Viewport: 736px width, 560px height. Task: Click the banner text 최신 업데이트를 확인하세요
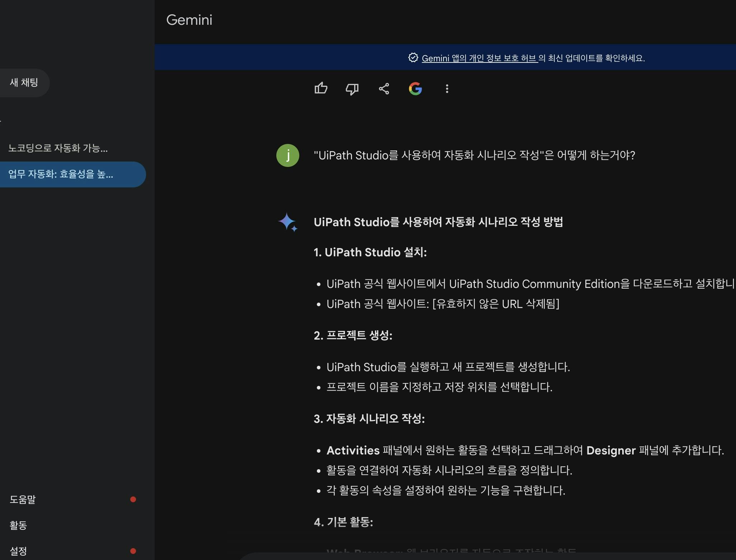pyautogui.click(x=596, y=58)
